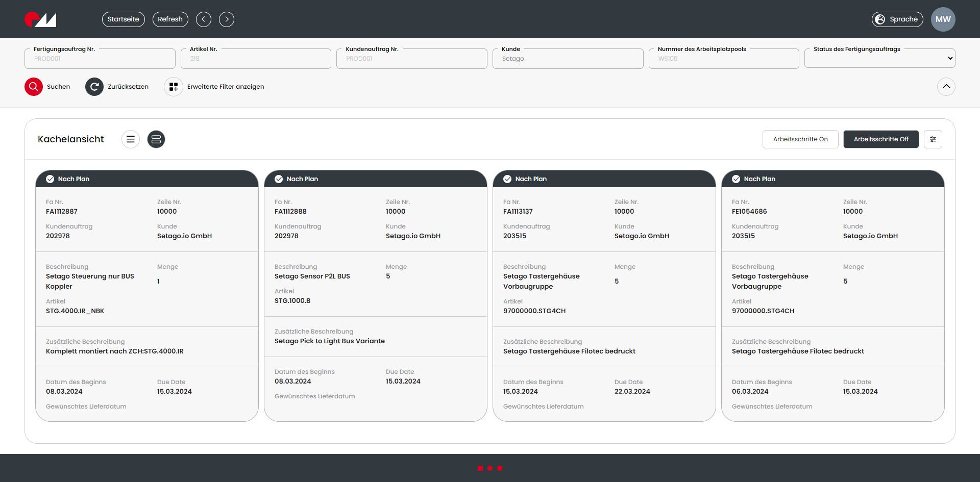Image resolution: width=980 pixels, height=482 pixels.
Task: Click the Startseite button
Action: (x=124, y=19)
